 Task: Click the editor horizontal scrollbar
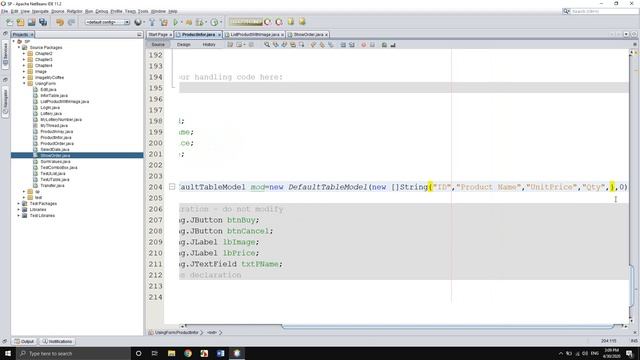[447, 326]
